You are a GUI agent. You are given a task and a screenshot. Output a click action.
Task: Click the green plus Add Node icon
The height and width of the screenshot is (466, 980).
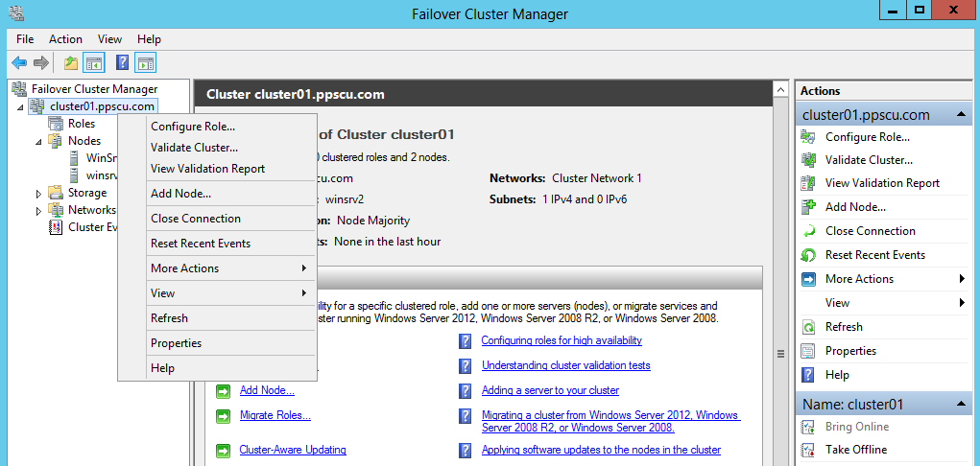(x=808, y=207)
